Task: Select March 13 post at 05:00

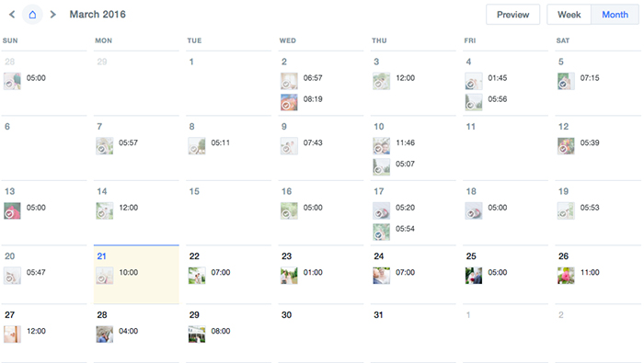Action: 25,210
